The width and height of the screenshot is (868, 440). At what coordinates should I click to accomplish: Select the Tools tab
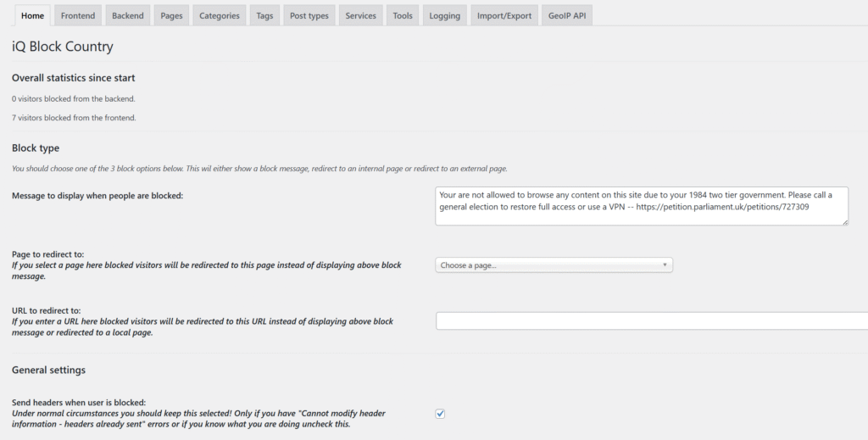[x=403, y=15]
